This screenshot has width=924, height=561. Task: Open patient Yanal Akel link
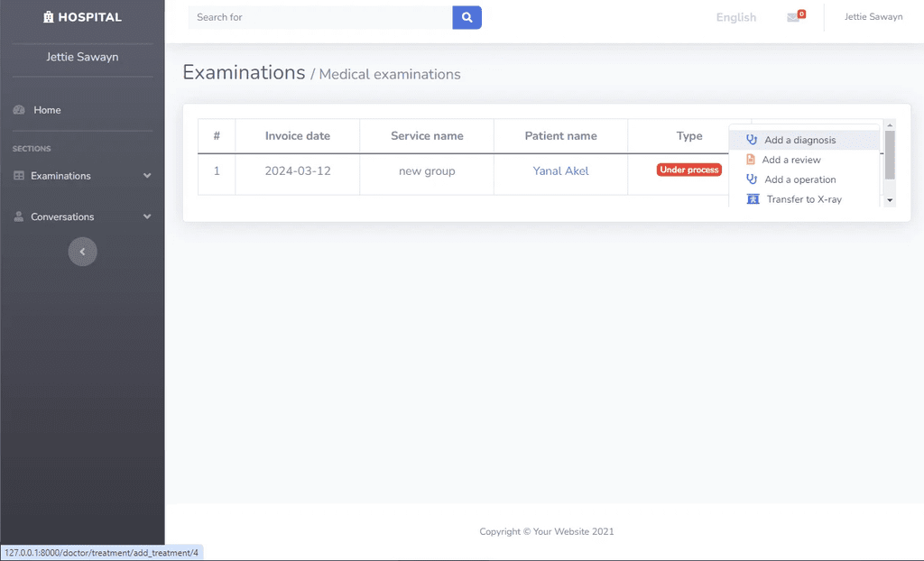[x=560, y=170]
